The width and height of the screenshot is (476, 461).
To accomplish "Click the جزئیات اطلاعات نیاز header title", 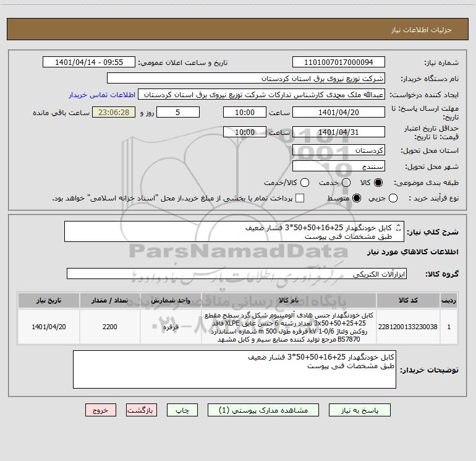I will coord(421,30).
